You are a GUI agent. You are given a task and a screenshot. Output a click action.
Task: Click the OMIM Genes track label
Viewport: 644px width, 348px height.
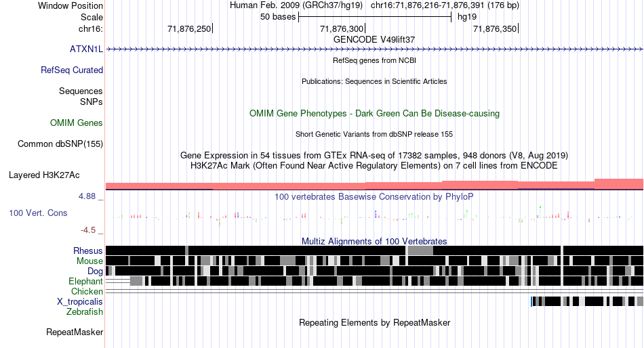pos(77,123)
